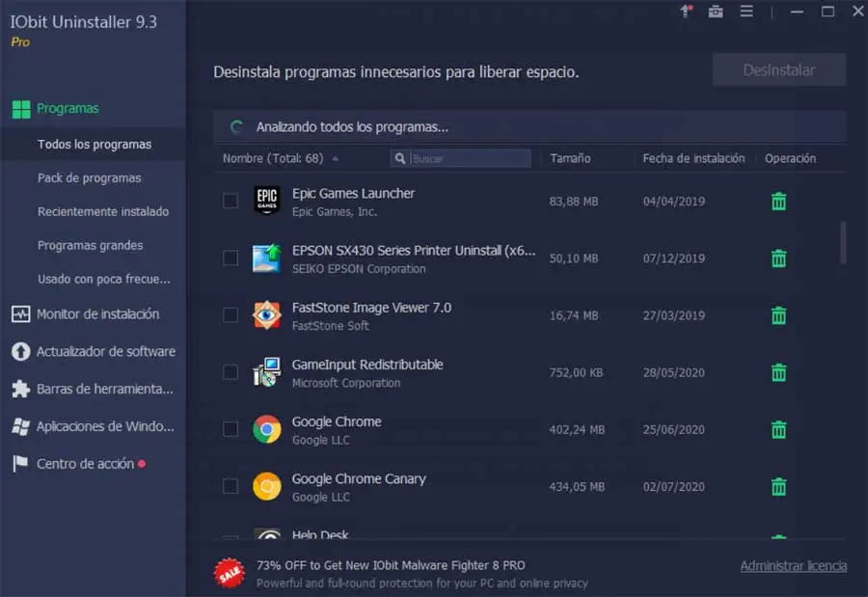Check the EPSON SX430 Series Printer checkbox
This screenshot has width=868, height=597.
(231, 258)
